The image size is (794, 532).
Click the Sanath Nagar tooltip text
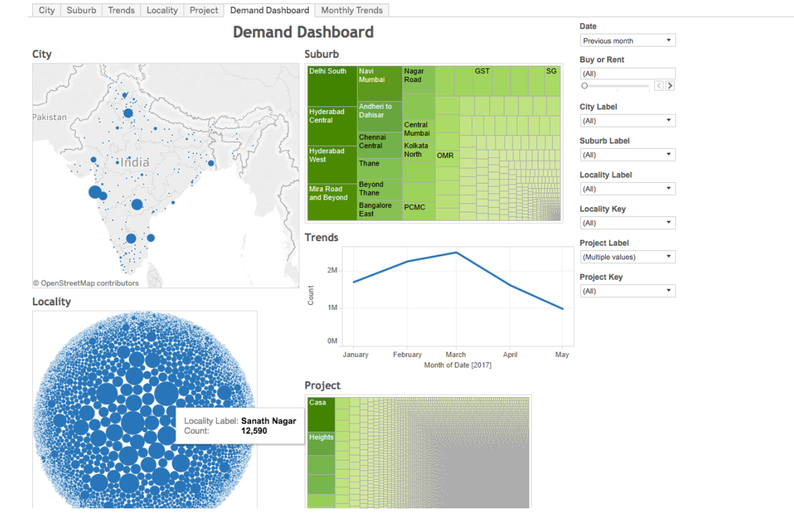[268, 421]
